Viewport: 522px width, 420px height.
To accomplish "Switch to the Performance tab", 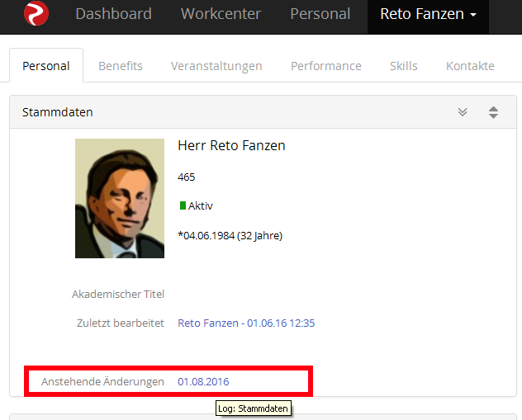I will [326, 66].
